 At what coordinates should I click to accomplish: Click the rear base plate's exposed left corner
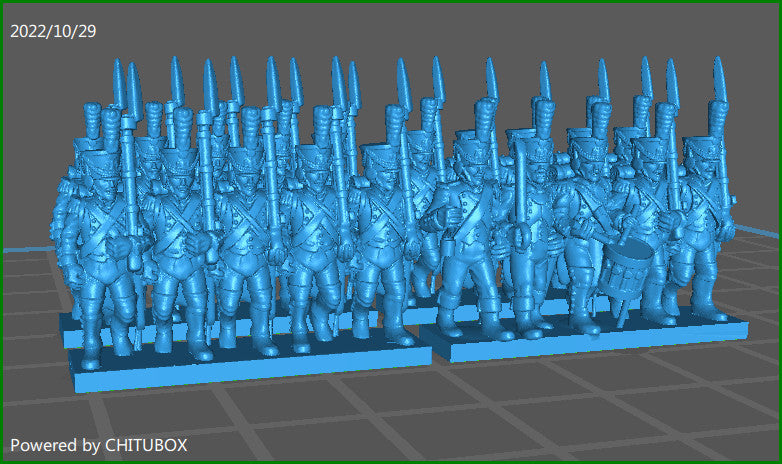pyautogui.click(x=68, y=333)
